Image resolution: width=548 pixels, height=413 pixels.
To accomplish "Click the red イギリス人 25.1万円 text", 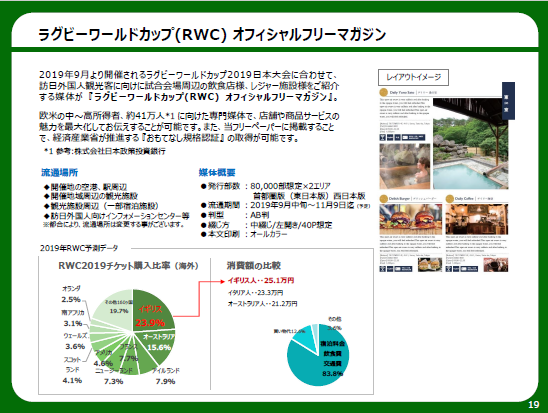I will [261, 280].
